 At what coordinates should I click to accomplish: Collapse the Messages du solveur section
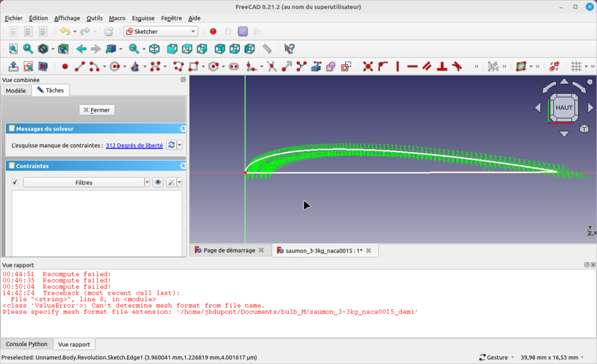click(x=183, y=129)
